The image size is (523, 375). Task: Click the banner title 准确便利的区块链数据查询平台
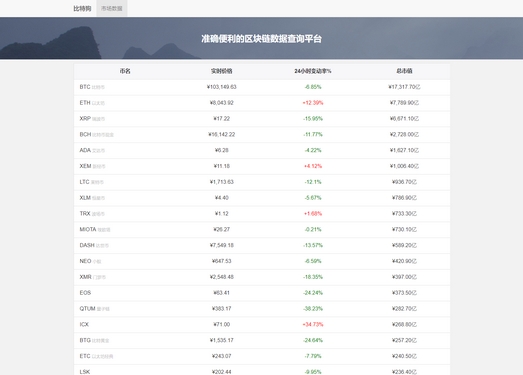(x=262, y=39)
